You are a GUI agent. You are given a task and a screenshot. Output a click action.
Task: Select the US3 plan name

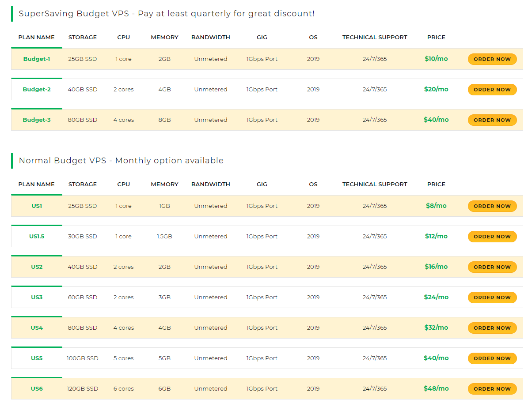pyautogui.click(x=37, y=297)
